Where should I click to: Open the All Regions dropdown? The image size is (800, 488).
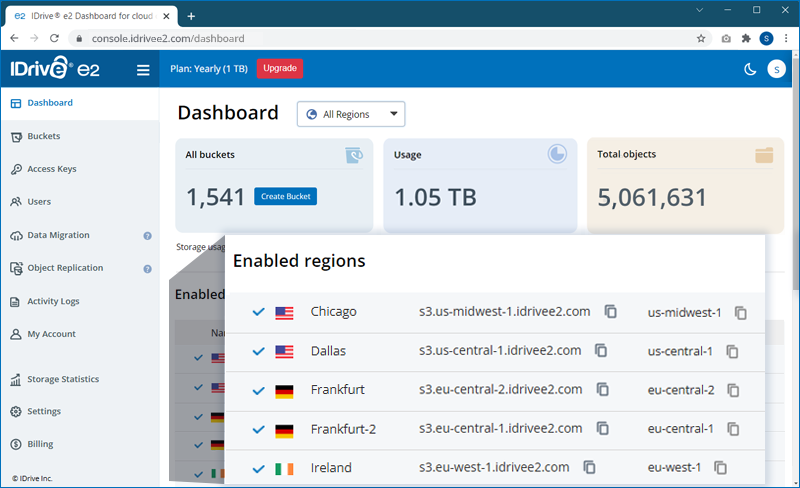[x=350, y=114]
